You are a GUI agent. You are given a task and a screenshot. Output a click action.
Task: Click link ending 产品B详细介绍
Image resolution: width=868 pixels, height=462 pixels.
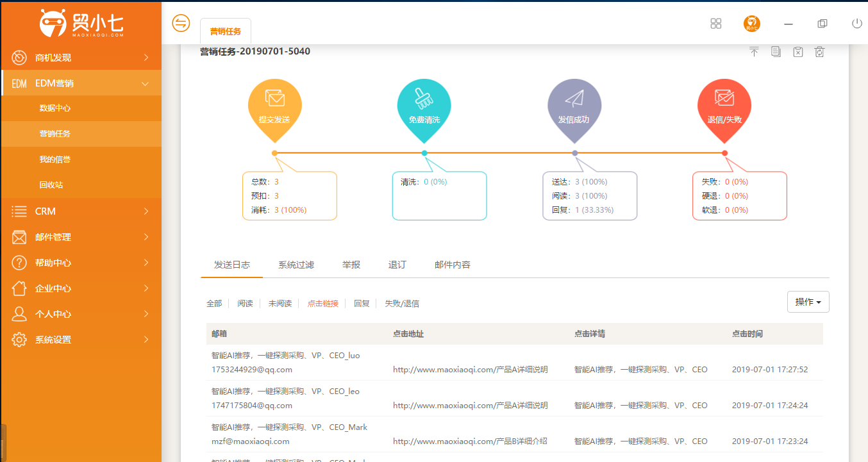(x=471, y=441)
